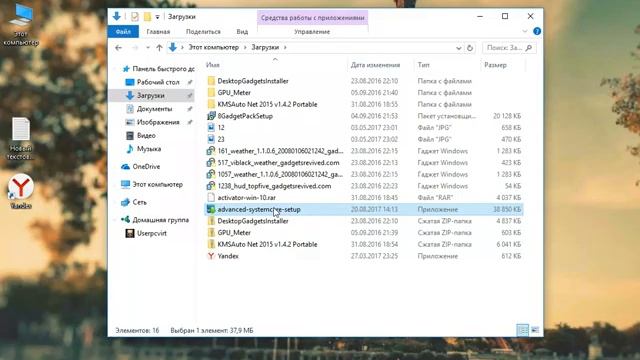Image resolution: width=640 pixels, height=360 pixels.
Task: Select Музыка in navigation pane
Action: [x=143, y=149]
